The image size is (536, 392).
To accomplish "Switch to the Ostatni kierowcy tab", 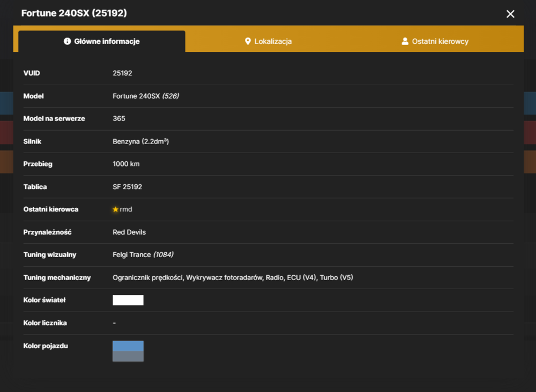I will pyautogui.click(x=435, y=41).
